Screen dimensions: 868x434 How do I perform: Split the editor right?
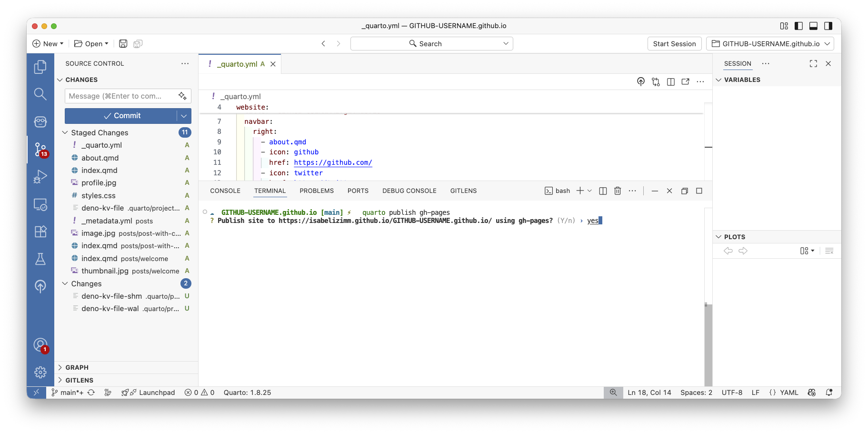pos(670,82)
